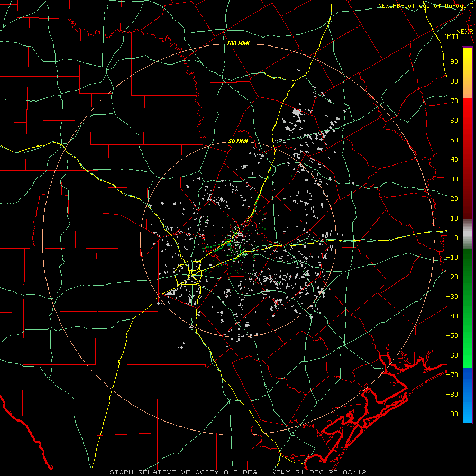This screenshot has height=476, width=476.
Task: Click the -50 value on velocity scale
Action: click(x=452, y=336)
